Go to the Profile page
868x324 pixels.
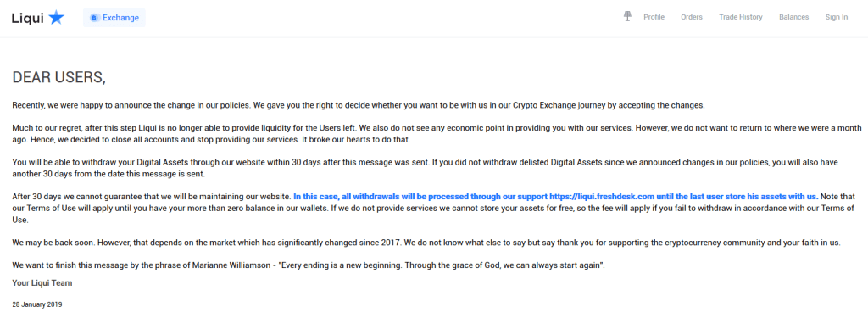point(654,17)
